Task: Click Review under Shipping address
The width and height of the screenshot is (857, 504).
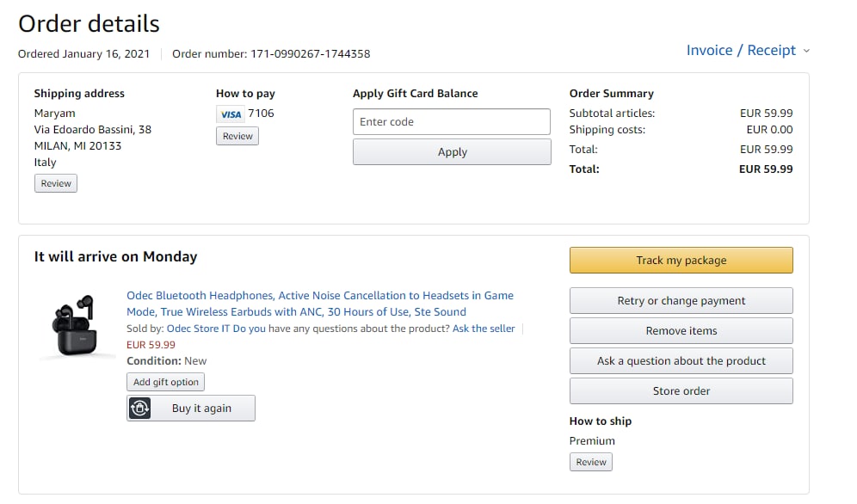Action: point(56,183)
